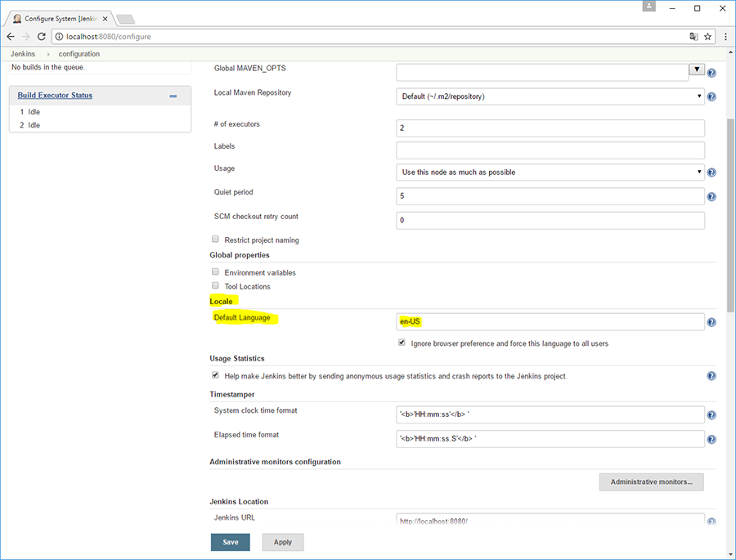Close the Configure System tab
Screen dimensions: 736x560
click(105, 19)
